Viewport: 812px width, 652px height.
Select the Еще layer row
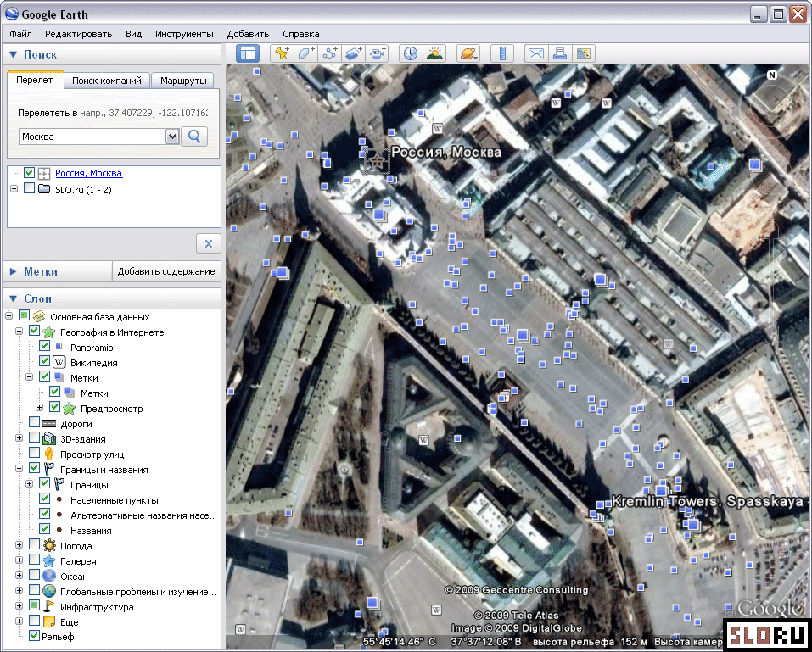point(69,622)
